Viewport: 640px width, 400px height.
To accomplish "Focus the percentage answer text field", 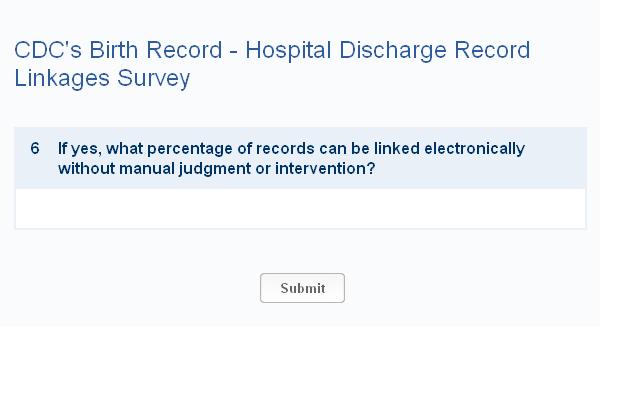I will coord(300,209).
